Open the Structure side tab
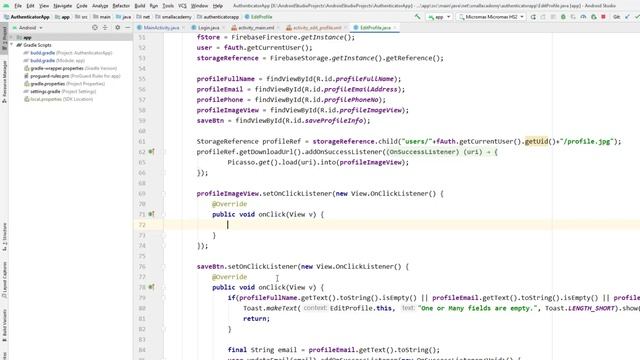This screenshot has height=360, width=640. (4, 236)
